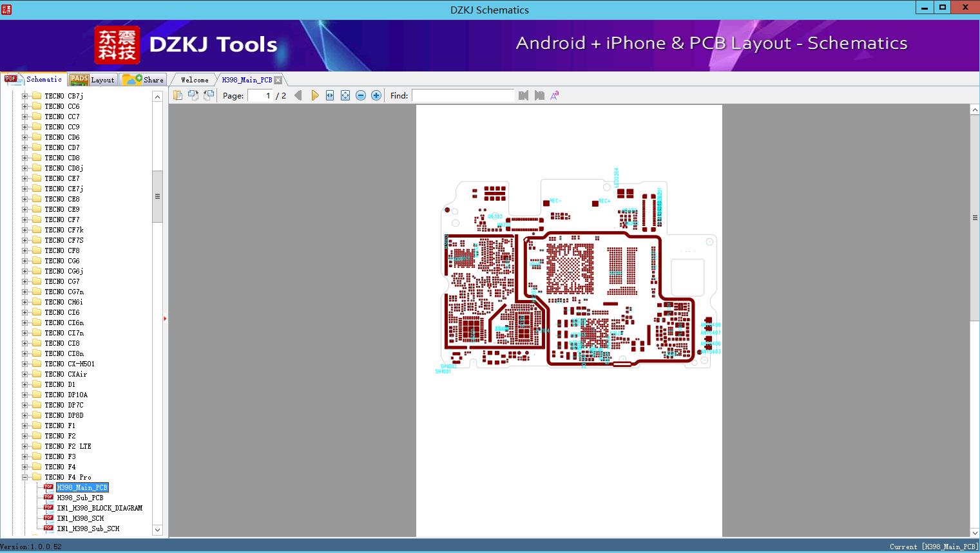Open the Share tab

[144, 80]
